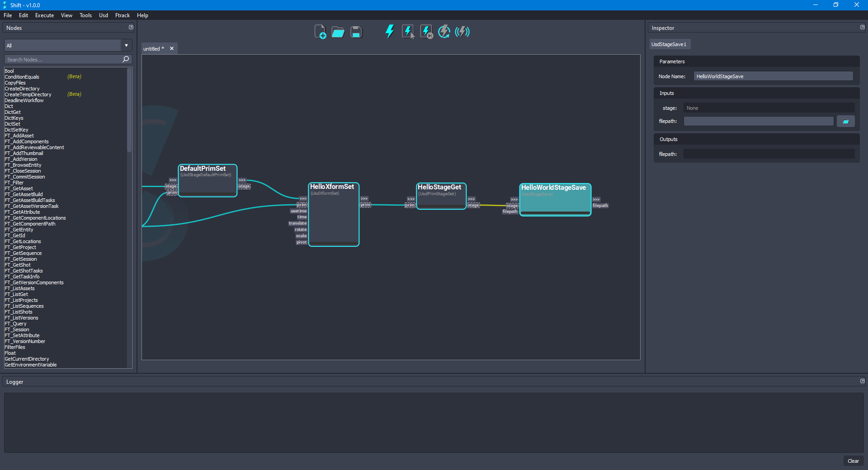Open the Usd menu
The image size is (868, 470).
[x=103, y=15]
